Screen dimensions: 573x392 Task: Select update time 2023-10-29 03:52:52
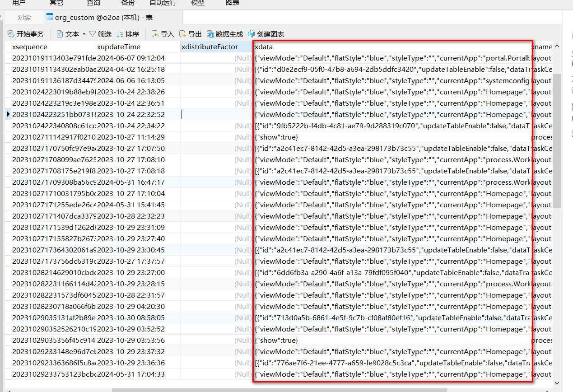138,329
